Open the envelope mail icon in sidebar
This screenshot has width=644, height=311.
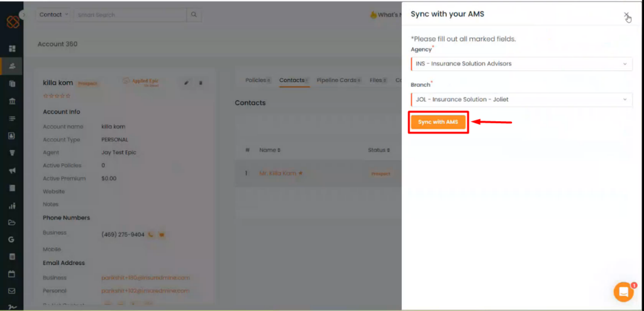(12, 291)
